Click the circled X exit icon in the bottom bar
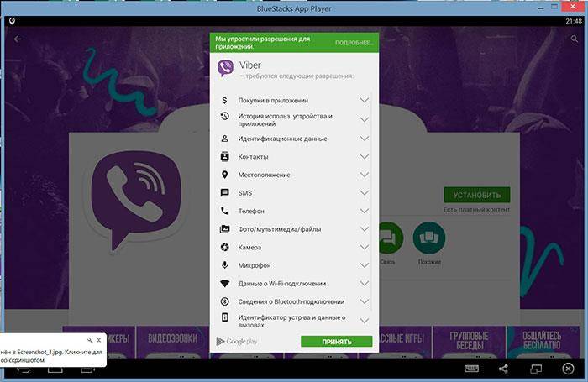Screen dimensions: 588x382 click(568, 369)
